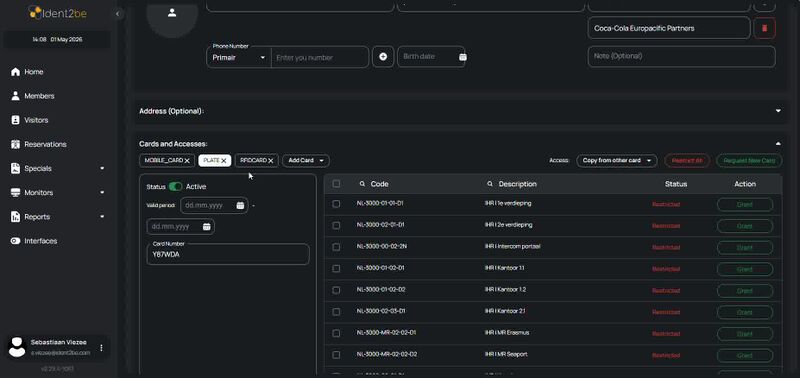Add another phone number with plus icon
The width and height of the screenshot is (800, 378).
[383, 57]
